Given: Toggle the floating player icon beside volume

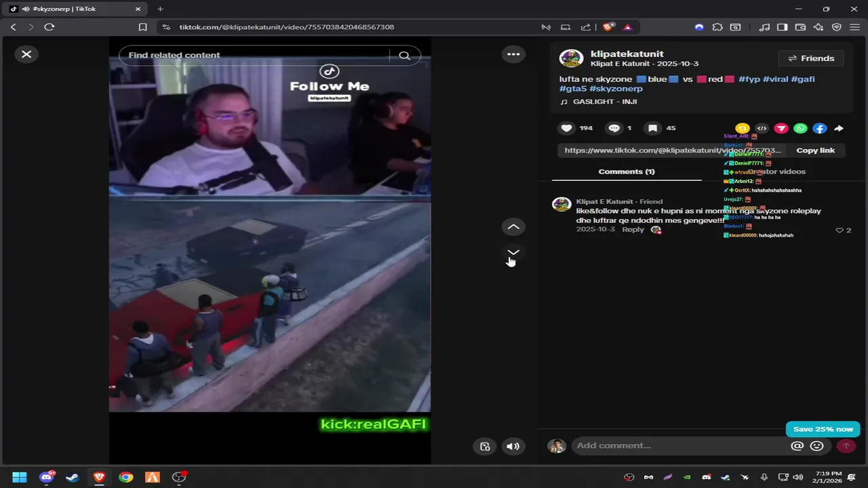Looking at the screenshot, I should (485, 446).
